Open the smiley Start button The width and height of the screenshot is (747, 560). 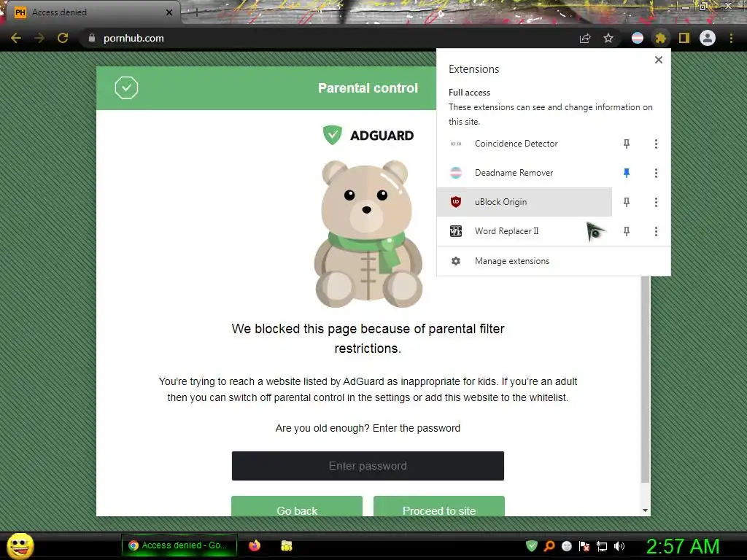pos(20,545)
